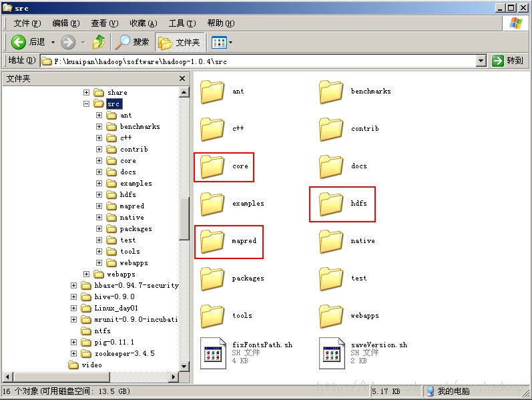This screenshot has height=400, width=532.
Task: Select the saveVersion.sh file icon
Action: 332,353
